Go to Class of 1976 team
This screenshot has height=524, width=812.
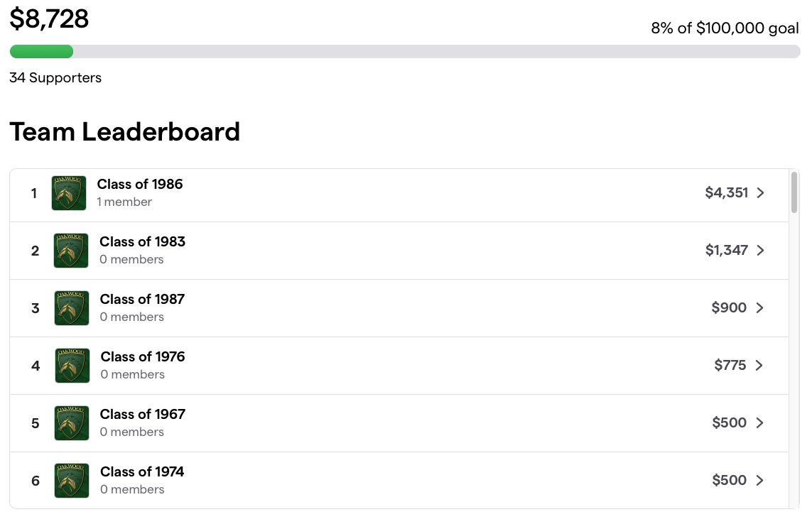click(x=143, y=356)
